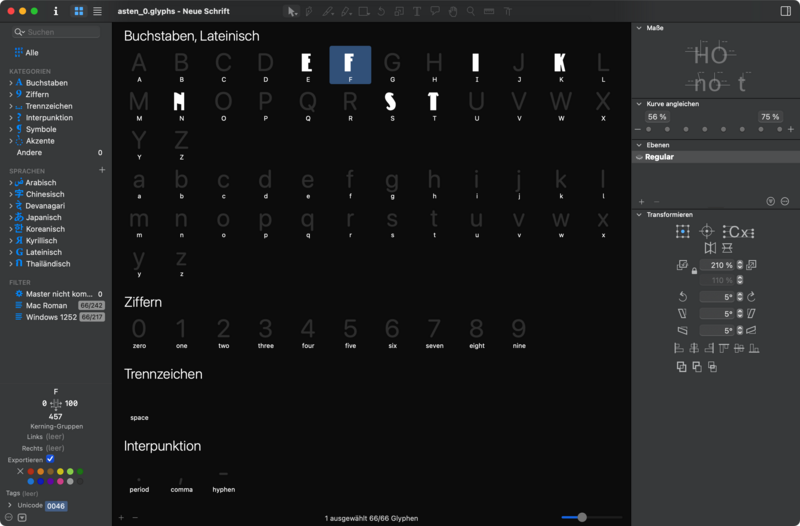Viewport: 800px width, 526px height.
Task: Select the hand tool in toolbar
Action: (x=453, y=11)
